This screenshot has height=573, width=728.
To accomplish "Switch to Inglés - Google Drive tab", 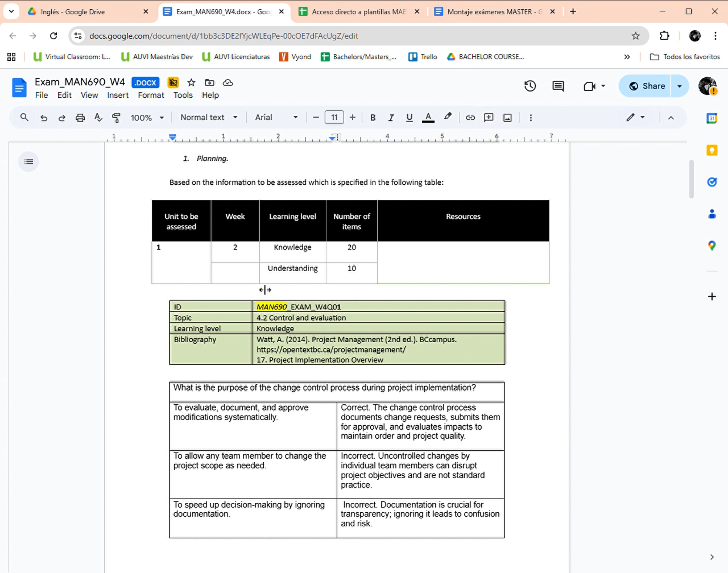I will [x=73, y=12].
